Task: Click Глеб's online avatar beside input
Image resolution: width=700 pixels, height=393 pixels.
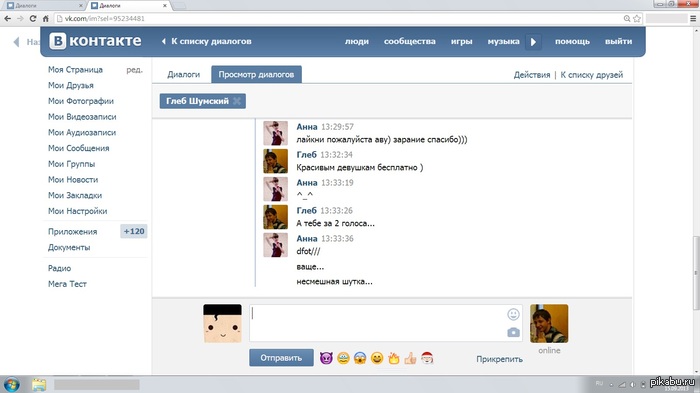Action: 549,323
